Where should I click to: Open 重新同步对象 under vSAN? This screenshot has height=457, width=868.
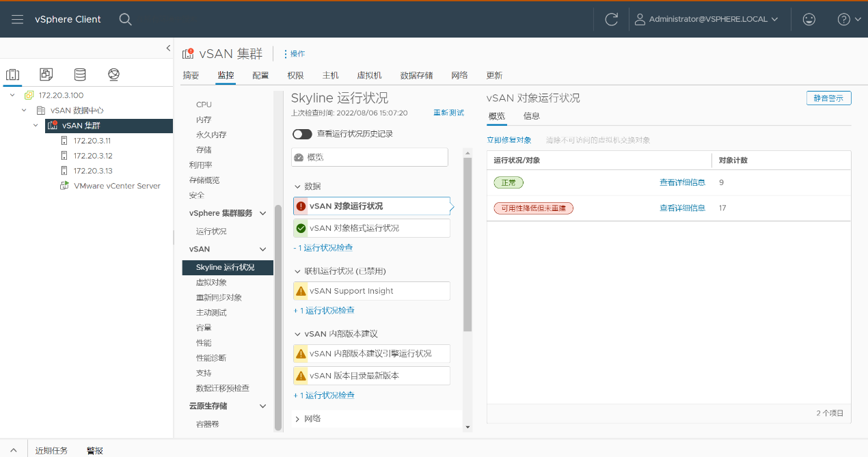pos(219,297)
